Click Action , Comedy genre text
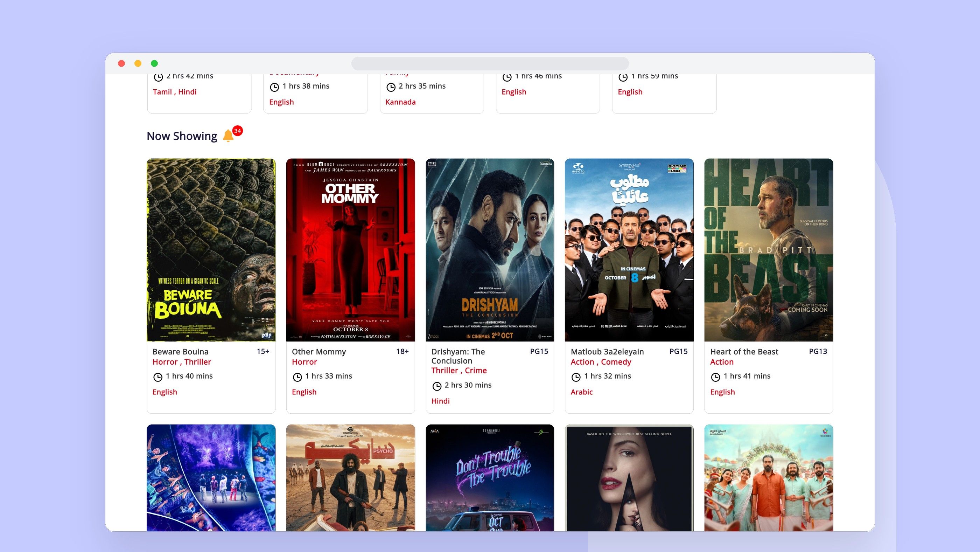The width and height of the screenshot is (980, 552). (x=601, y=362)
